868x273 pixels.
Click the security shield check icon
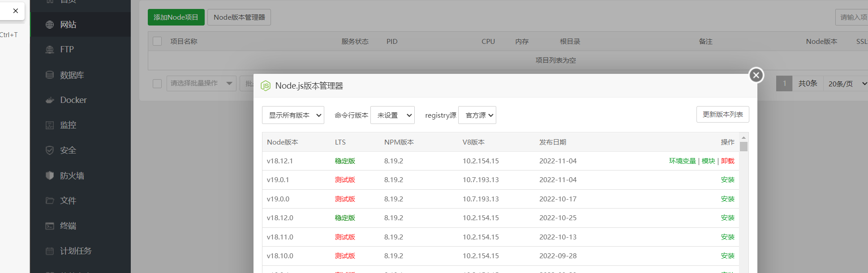(50, 150)
